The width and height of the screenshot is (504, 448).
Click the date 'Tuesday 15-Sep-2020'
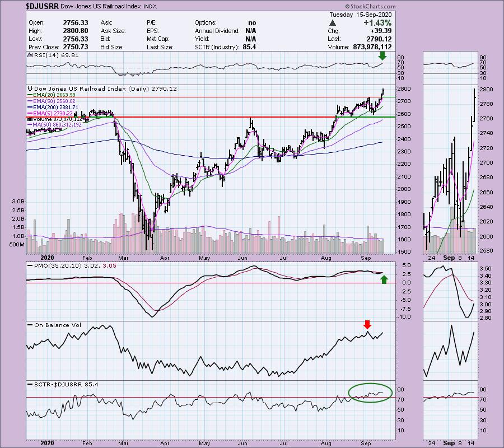point(360,15)
